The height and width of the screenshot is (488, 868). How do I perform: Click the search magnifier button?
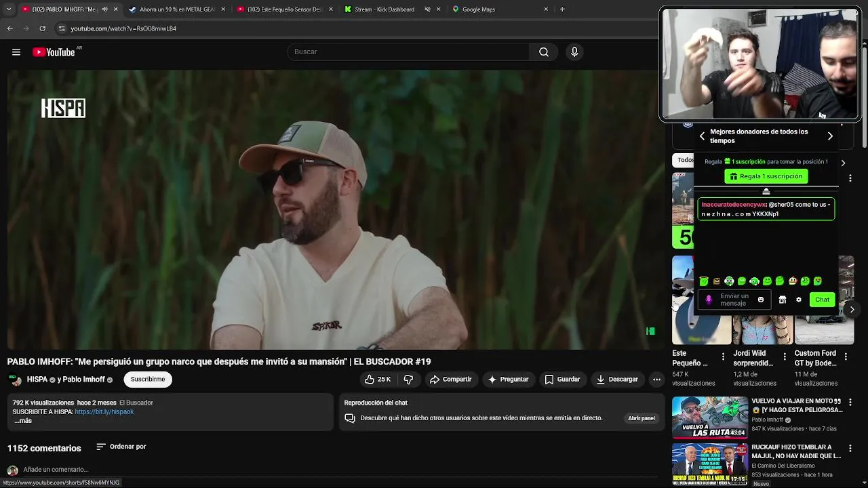pos(543,52)
